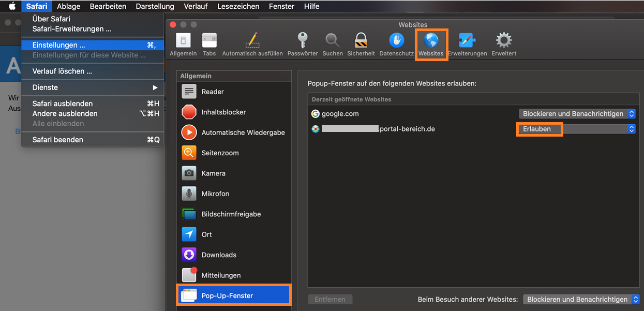Viewport: 644px width, 311px height.
Task: Choose Über Safari menu entry
Action: tap(93, 19)
